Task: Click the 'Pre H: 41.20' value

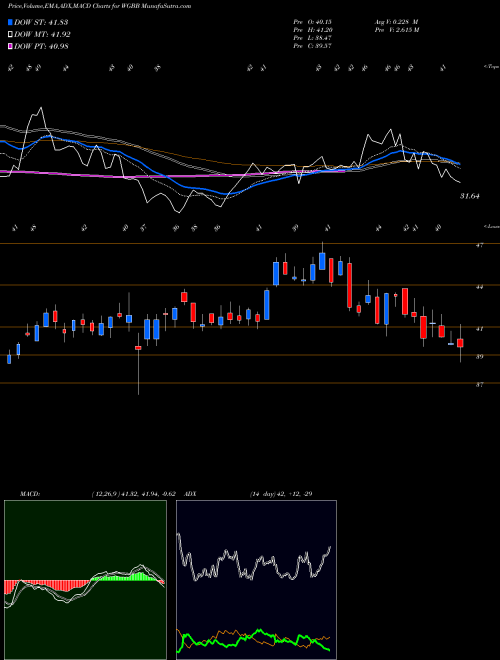Action: coord(312,30)
